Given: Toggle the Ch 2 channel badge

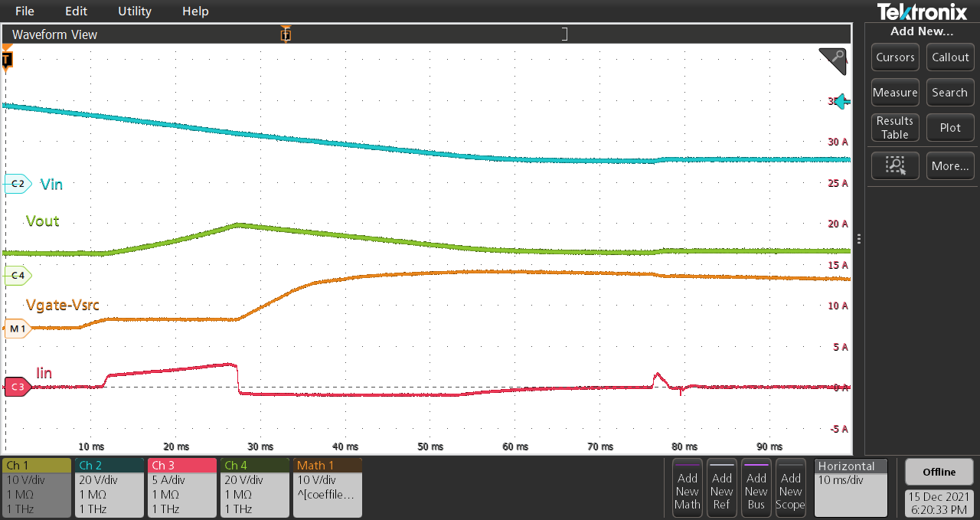Looking at the screenshot, I should click(x=109, y=488).
